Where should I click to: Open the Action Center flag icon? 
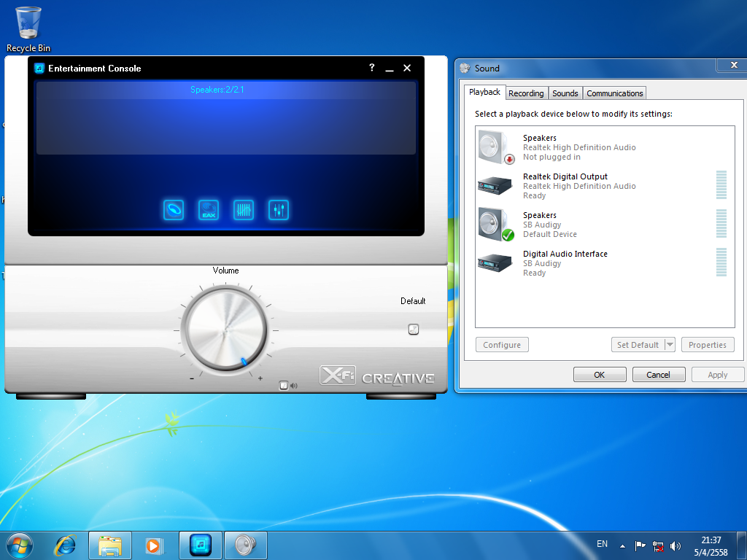pos(640,545)
